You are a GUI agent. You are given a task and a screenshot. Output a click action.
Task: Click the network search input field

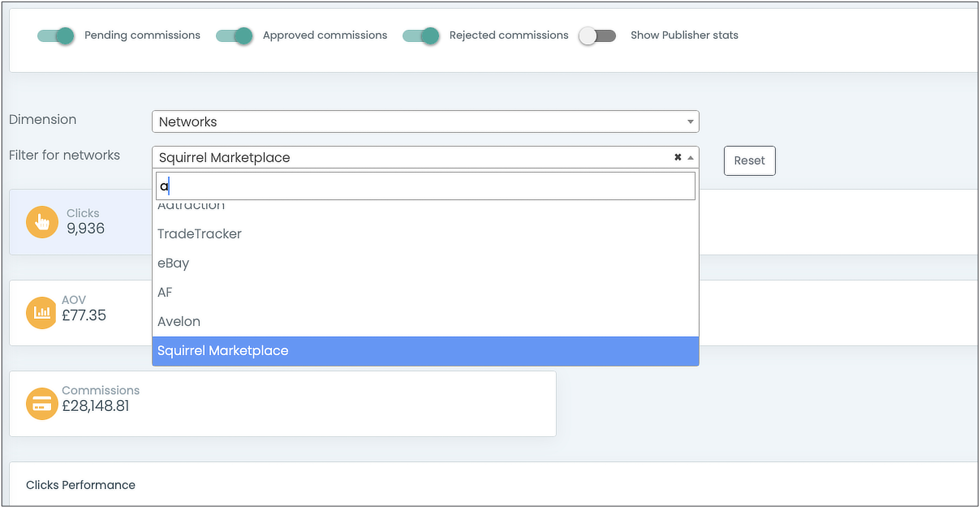(x=424, y=186)
